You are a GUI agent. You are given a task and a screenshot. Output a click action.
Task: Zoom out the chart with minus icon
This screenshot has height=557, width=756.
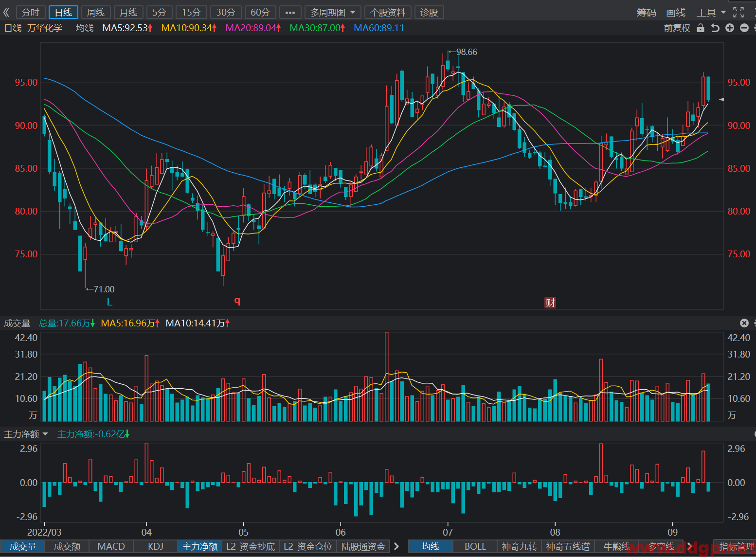[744, 28]
